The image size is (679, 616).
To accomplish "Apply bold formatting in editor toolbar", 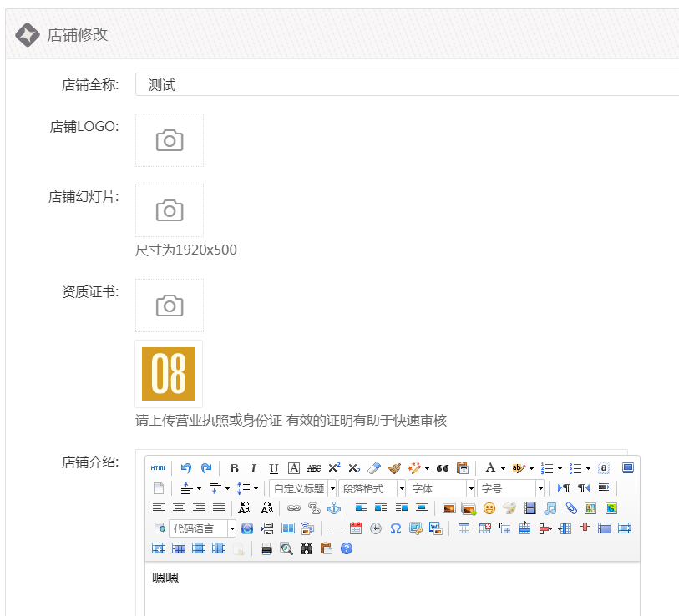I will (x=234, y=468).
